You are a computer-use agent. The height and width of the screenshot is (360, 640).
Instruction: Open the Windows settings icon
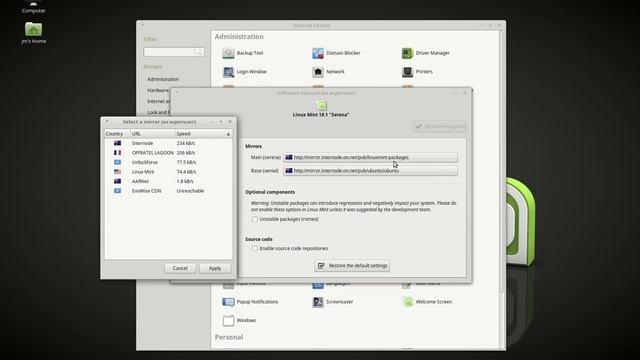pos(228,320)
